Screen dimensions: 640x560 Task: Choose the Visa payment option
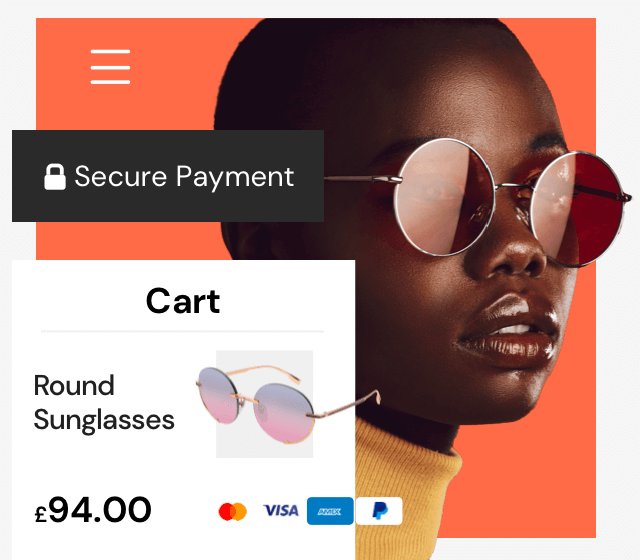pyautogui.click(x=281, y=510)
